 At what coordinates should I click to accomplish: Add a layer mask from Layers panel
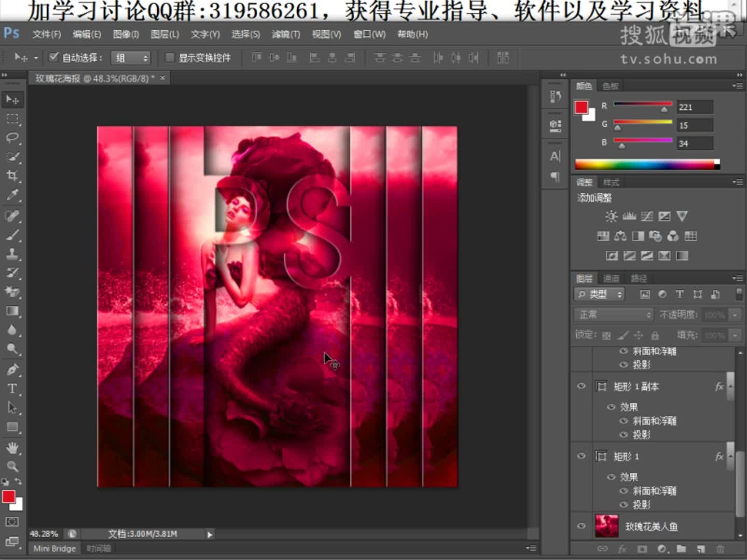pyautogui.click(x=642, y=549)
